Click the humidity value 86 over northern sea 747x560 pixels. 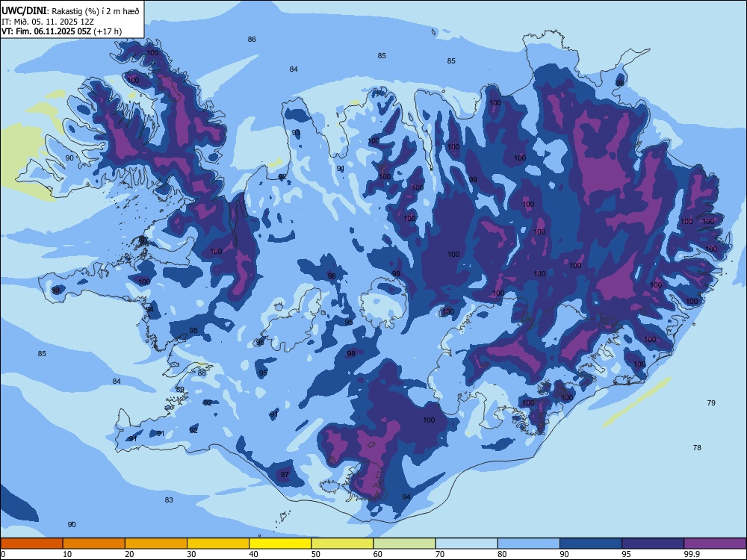click(252, 40)
